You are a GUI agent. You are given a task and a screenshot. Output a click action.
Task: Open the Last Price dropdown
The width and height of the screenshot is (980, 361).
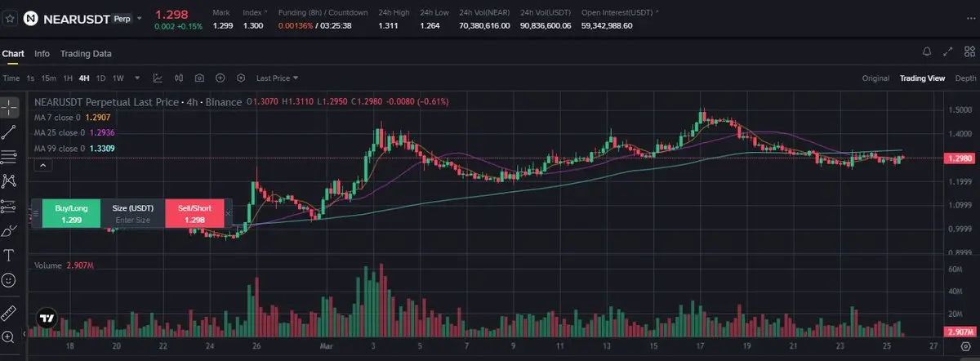click(277, 78)
